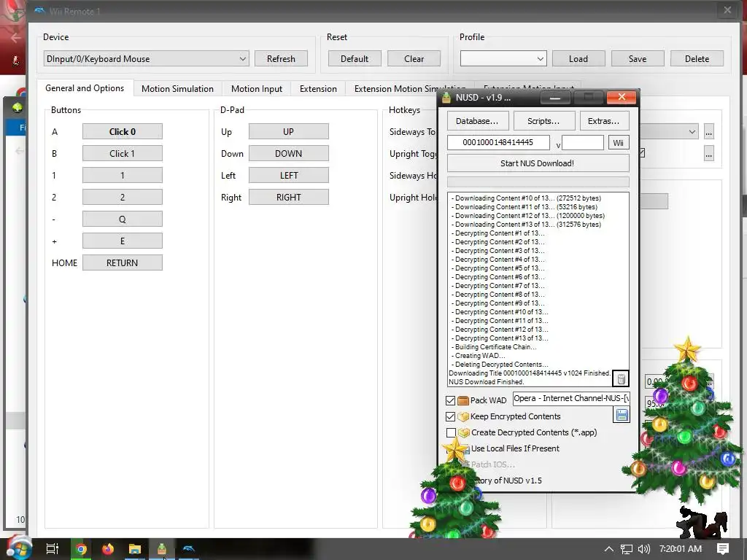Switch to Google Chrome on the taskbar
This screenshot has height=560, width=747.
[x=82, y=549]
